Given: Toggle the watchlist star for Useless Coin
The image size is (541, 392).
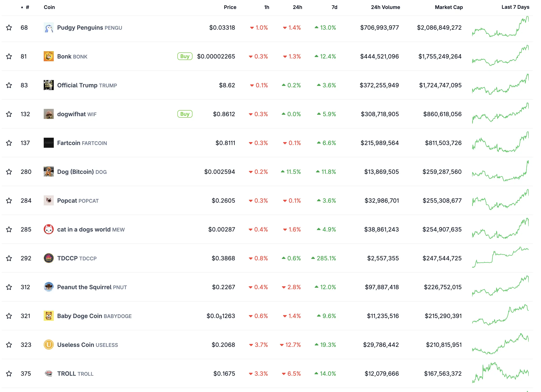Looking at the screenshot, I should coord(9,345).
